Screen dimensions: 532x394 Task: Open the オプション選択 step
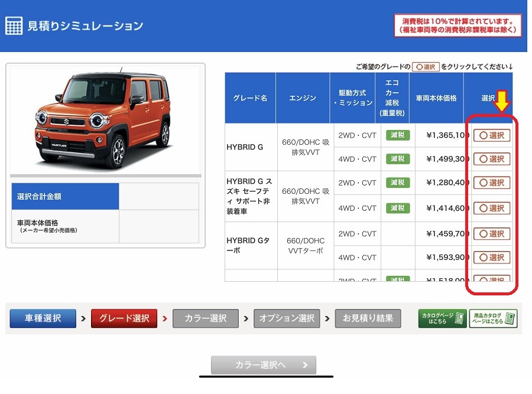(x=287, y=318)
